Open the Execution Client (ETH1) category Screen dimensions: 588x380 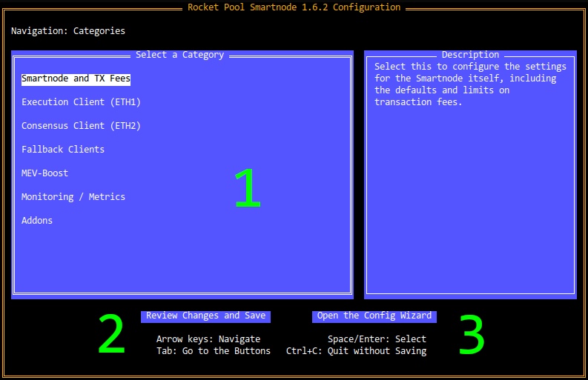(x=81, y=102)
